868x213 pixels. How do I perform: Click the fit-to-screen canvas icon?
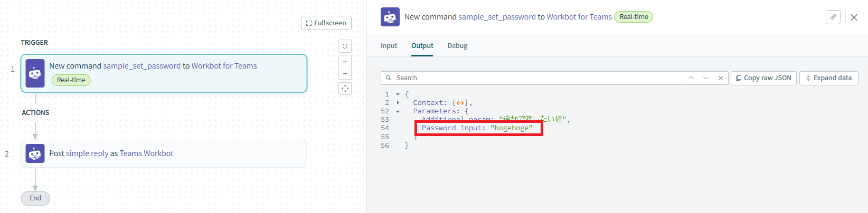[x=345, y=89]
